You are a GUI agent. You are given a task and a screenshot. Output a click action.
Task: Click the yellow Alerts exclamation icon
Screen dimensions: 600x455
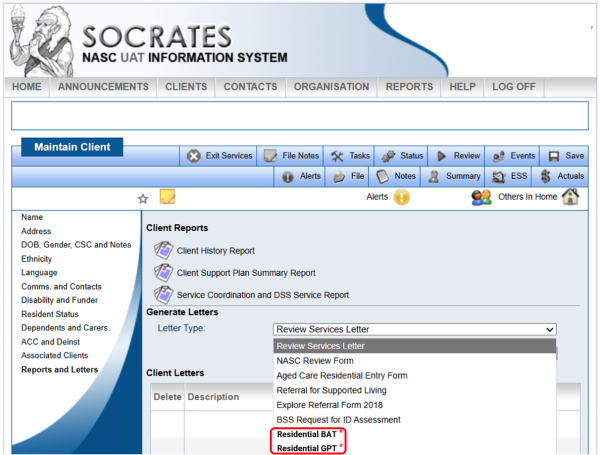click(402, 197)
